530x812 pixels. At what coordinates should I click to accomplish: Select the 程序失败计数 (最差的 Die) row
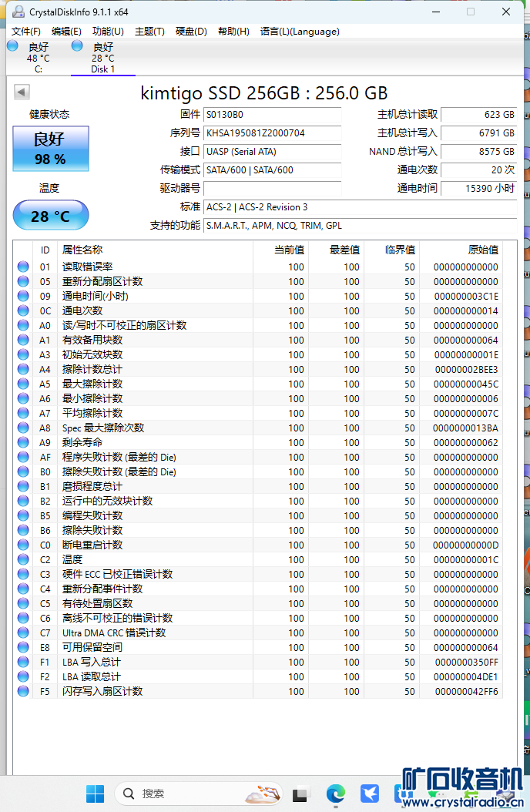click(258, 458)
